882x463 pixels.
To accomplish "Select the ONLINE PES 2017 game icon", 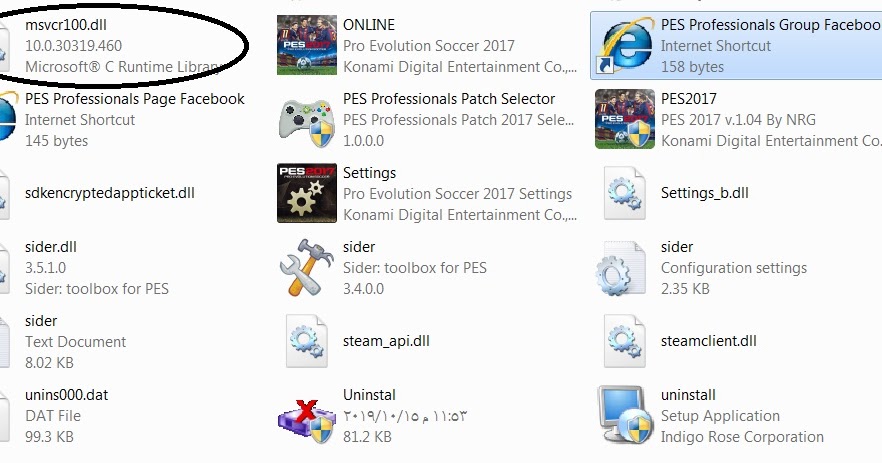I will [x=307, y=45].
